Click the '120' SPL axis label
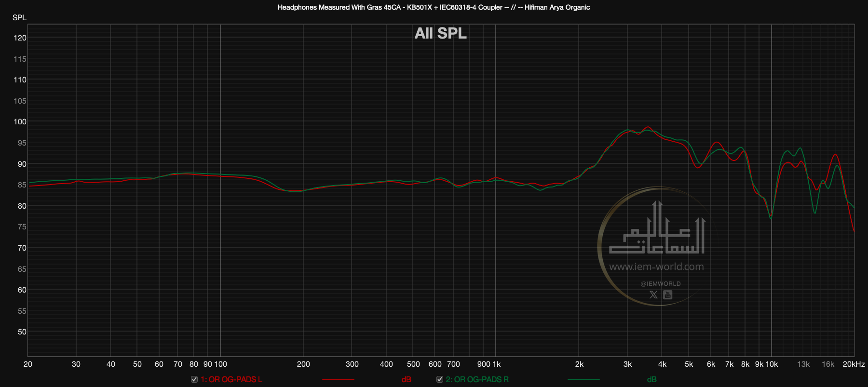 click(20, 38)
